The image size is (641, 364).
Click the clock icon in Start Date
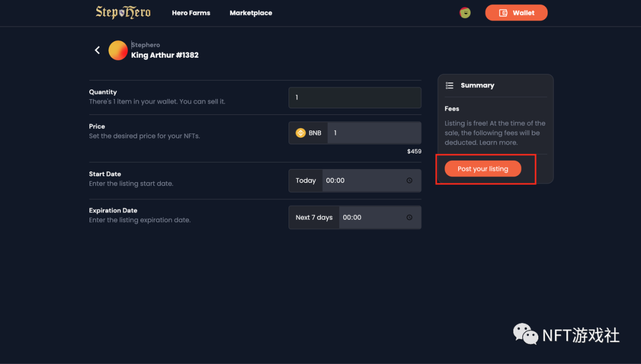pyautogui.click(x=409, y=181)
